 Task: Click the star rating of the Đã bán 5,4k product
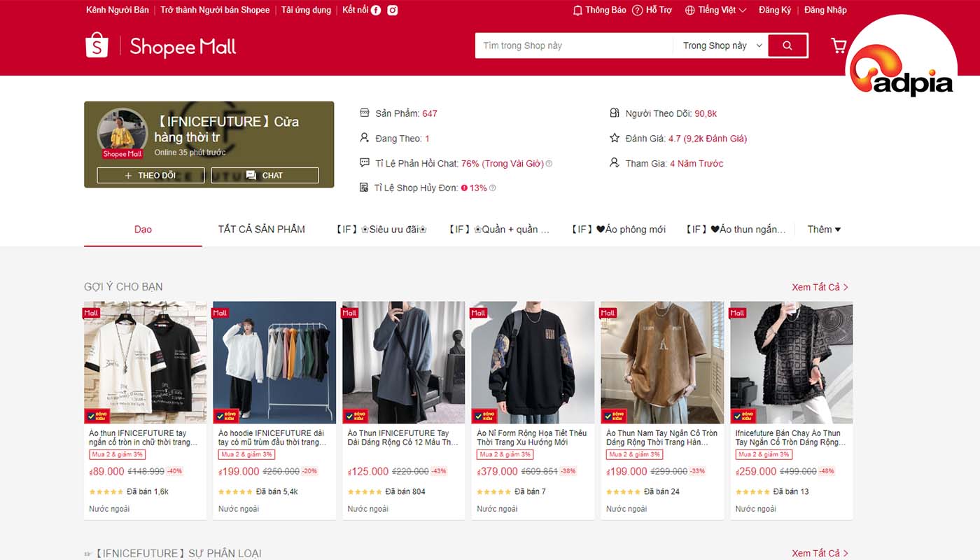[235, 492]
